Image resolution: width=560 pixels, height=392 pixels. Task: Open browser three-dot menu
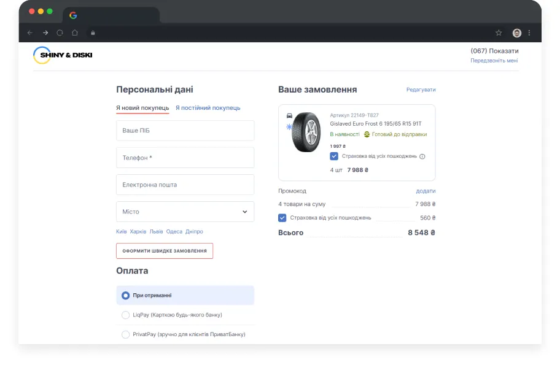tap(529, 33)
